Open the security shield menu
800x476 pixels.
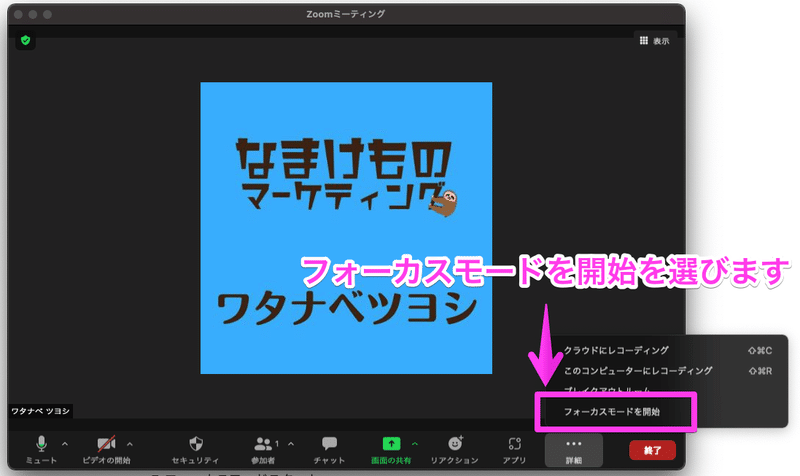coord(195,443)
